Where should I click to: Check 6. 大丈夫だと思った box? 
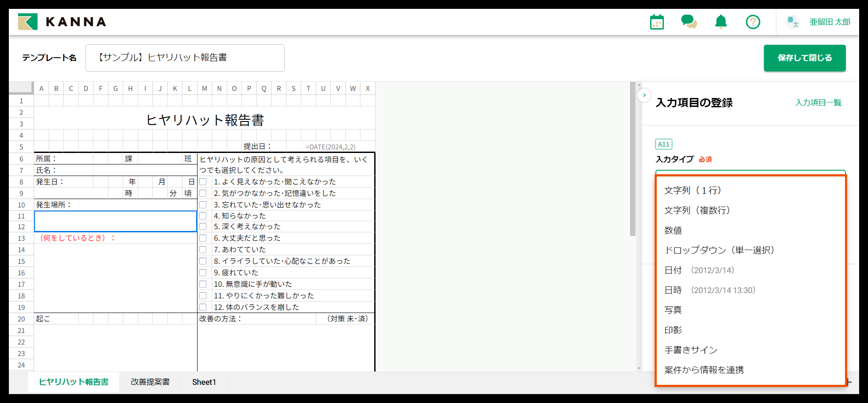[203, 238]
